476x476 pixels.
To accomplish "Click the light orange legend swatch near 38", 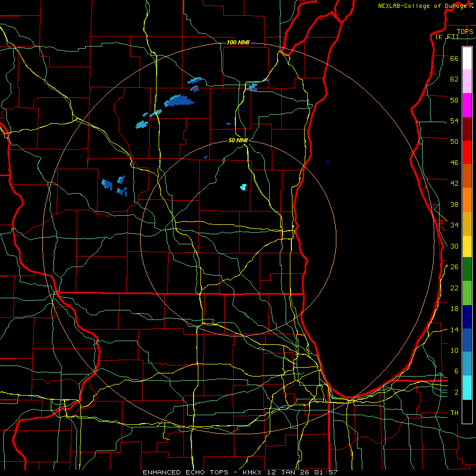I will [x=467, y=200].
